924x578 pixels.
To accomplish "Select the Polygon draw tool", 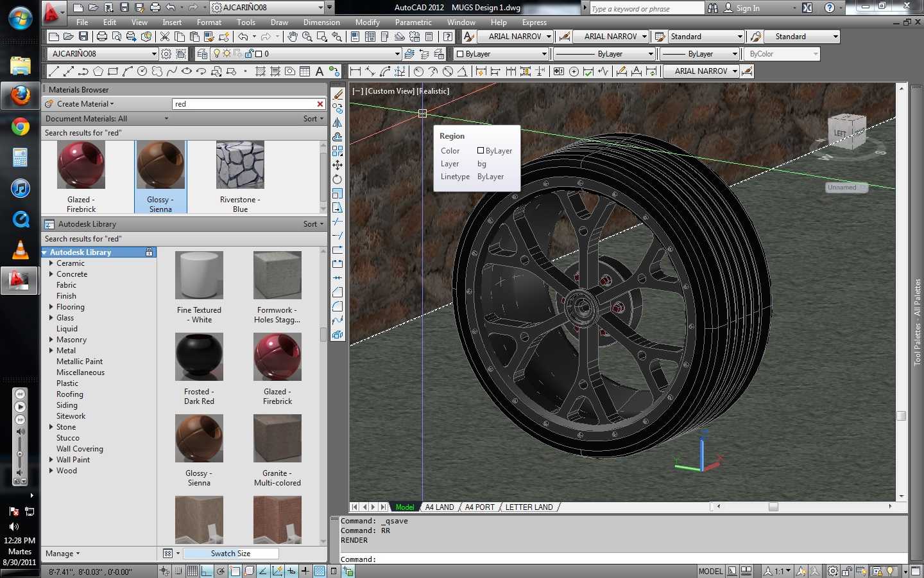I will tap(98, 71).
